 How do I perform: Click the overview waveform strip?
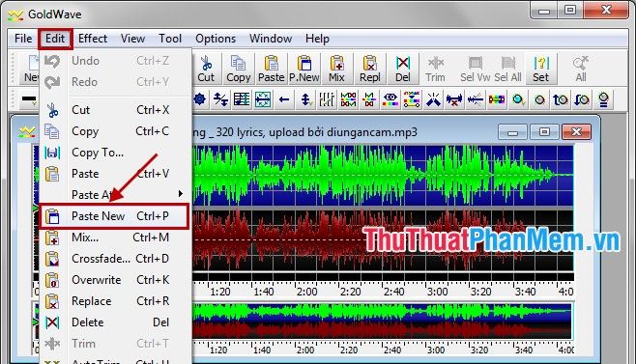(x=383, y=321)
